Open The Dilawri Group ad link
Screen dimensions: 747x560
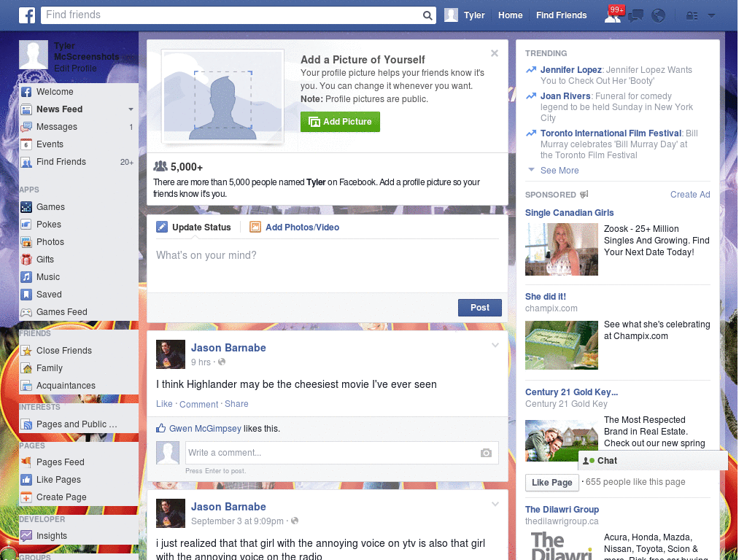(562, 510)
